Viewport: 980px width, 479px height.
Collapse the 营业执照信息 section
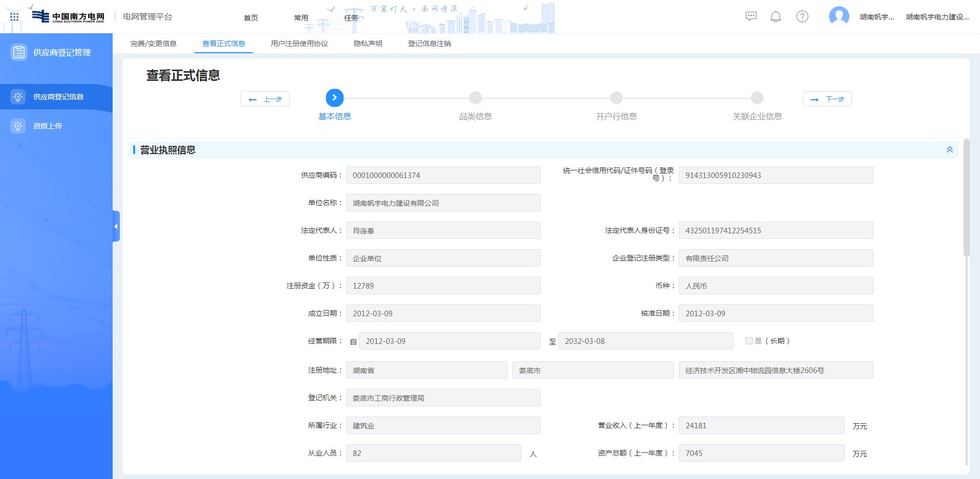(x=949, y=150)
